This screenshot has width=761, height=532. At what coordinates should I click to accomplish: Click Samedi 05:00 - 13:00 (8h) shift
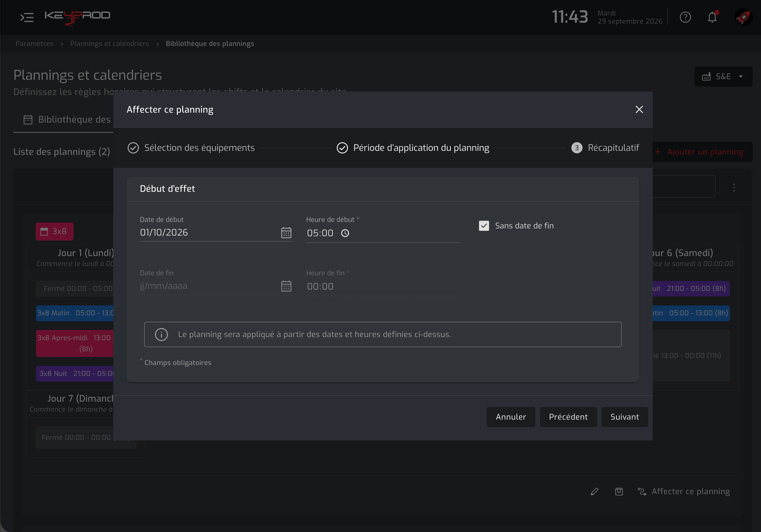coord(691,313)
